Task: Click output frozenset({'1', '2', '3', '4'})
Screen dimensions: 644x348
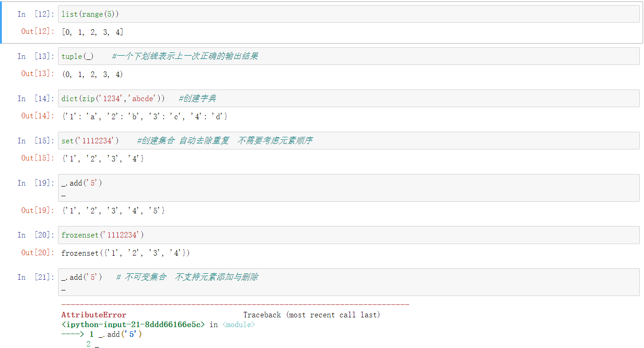Action: click(x=125, y=253)
